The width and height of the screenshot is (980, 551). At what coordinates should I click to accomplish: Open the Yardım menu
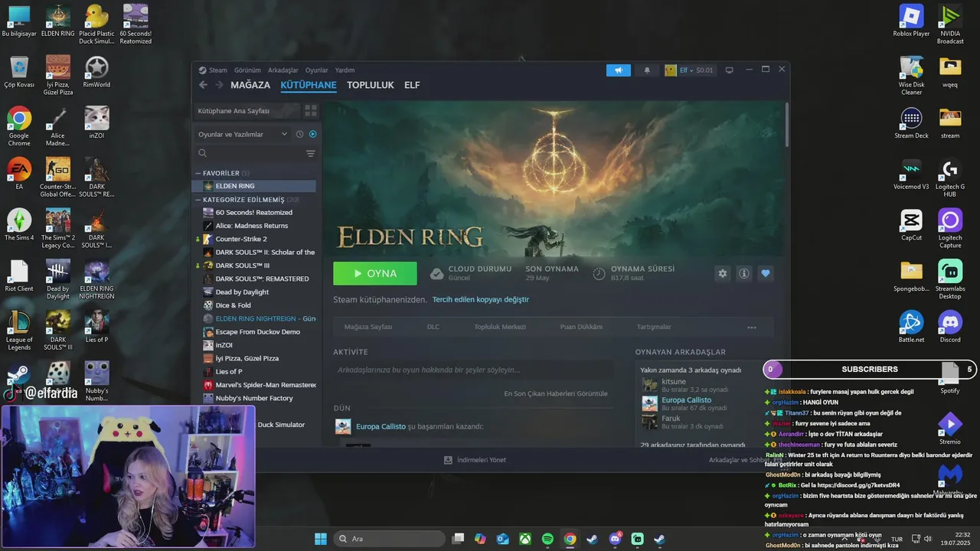click(x=345, y=70)
